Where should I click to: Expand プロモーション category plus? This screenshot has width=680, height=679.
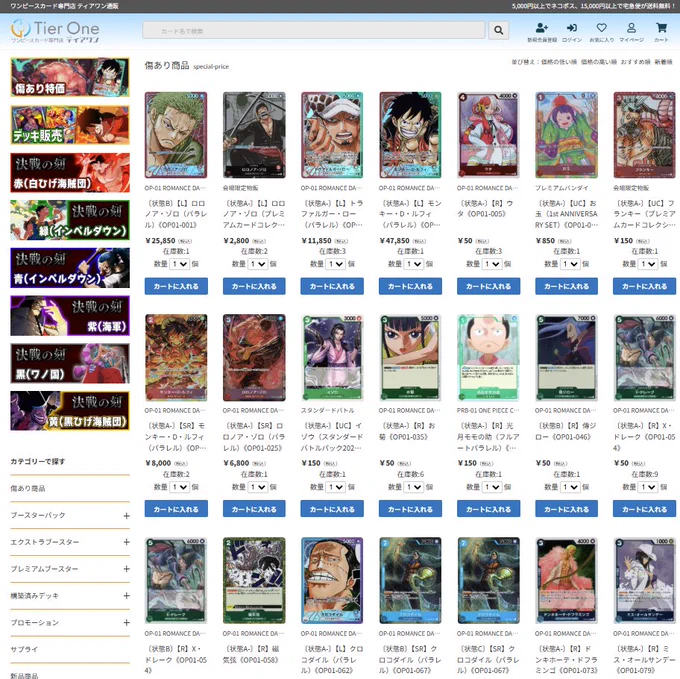(126, 623)
